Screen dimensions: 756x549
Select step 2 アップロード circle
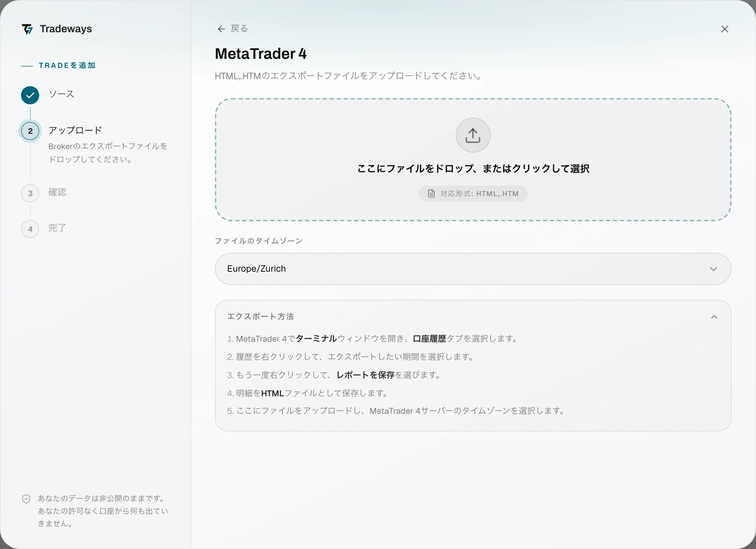click(30, 131)
